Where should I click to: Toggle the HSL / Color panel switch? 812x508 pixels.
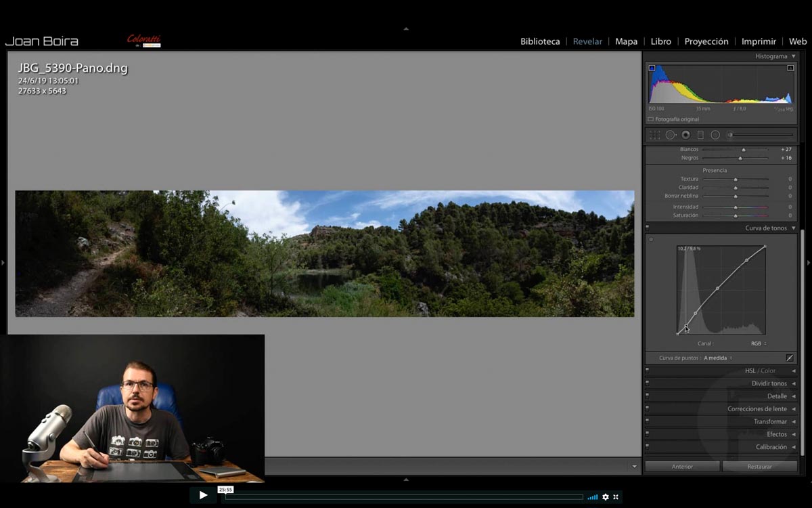648,371
